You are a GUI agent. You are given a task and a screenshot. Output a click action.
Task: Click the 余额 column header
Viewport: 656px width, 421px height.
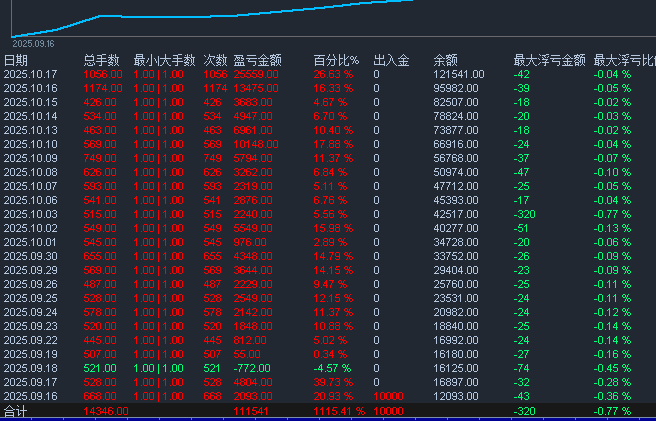tap(445, 60)
